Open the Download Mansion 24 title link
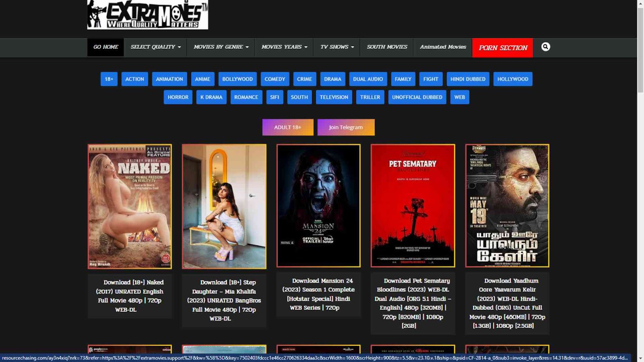Viewport: 644px width, 362px height. pos(318,294)
